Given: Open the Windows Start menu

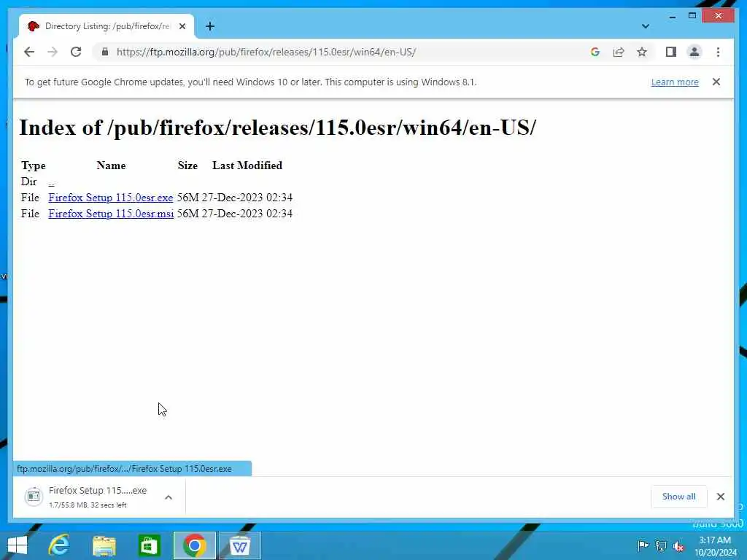Looking at the screenshot, I should [18, 545].
